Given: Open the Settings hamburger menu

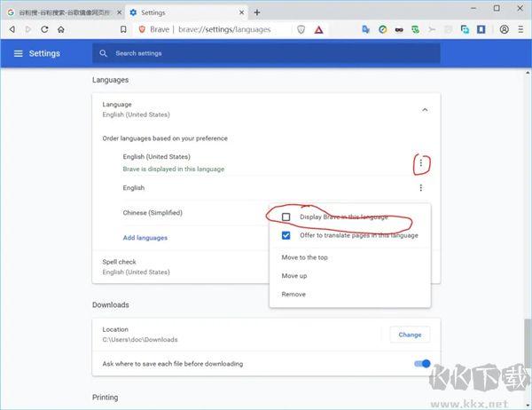Looking at the screenshot, I should coord(18,53).
